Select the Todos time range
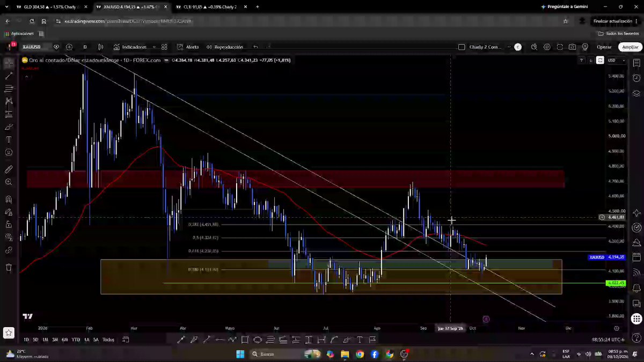 108,339
